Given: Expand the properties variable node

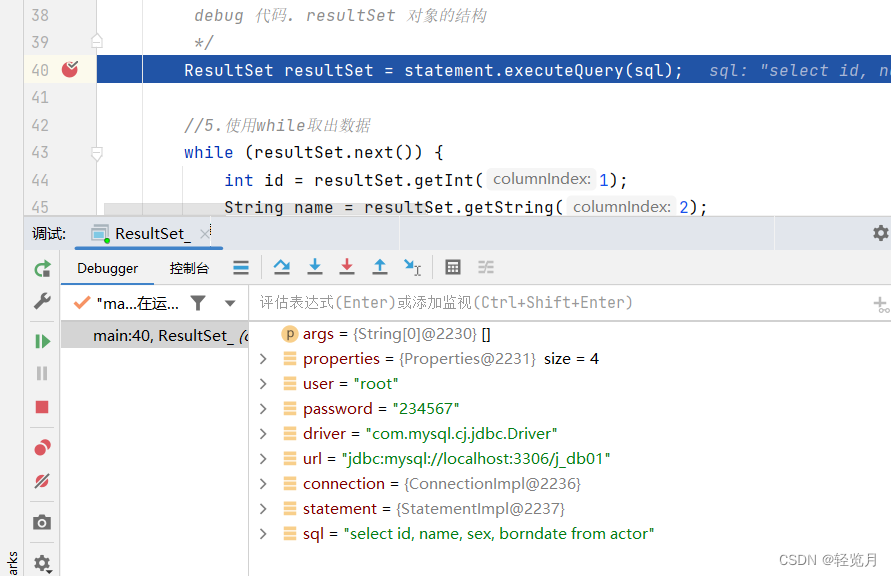Looking at the screenshot, I should [262, 358].
